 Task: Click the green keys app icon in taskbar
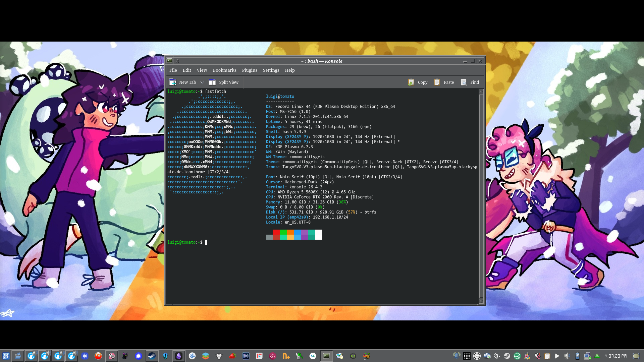(x=300, y=356)
